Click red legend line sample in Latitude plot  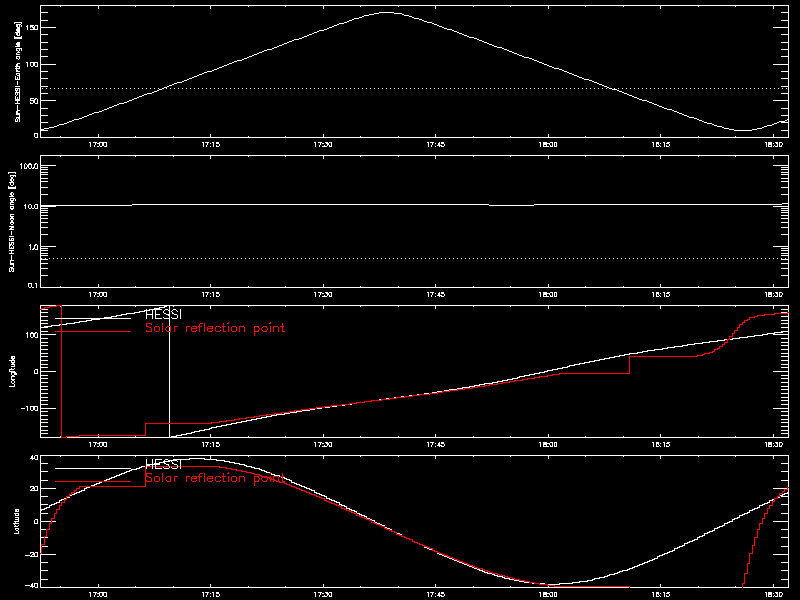[93, 482]
